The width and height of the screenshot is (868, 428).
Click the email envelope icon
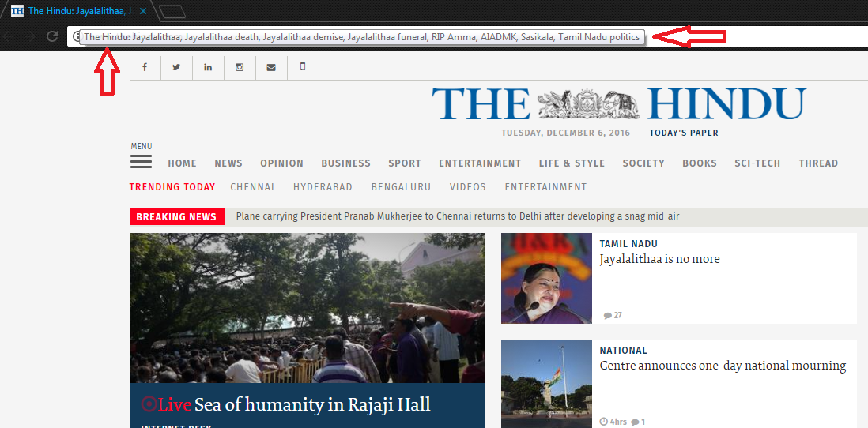coord(270,67)
